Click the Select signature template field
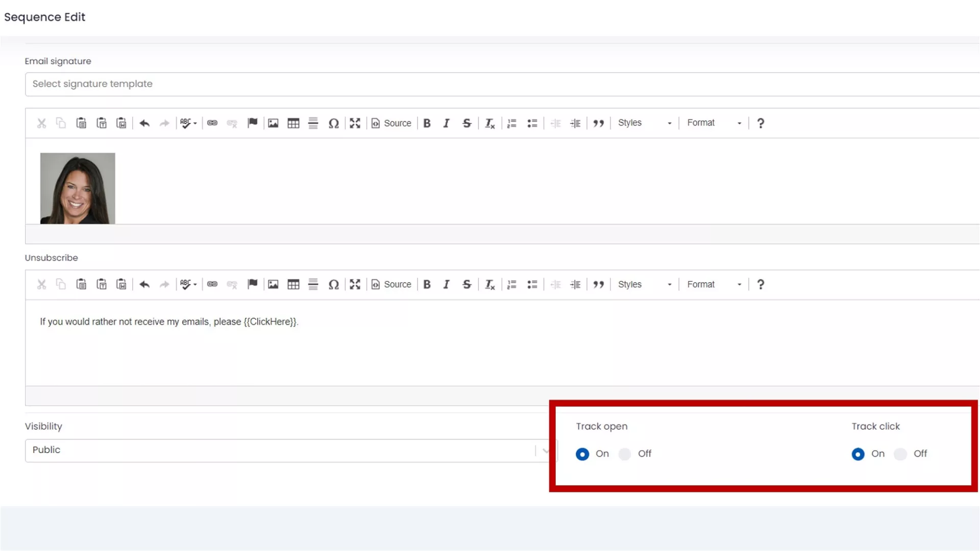This screenshot has width=980, height=551. (x=500, y=84)
